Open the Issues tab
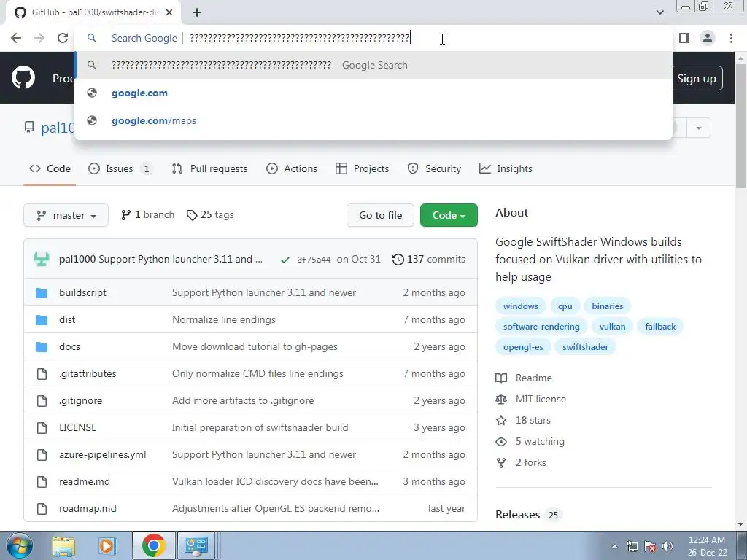 coord(120,168)
